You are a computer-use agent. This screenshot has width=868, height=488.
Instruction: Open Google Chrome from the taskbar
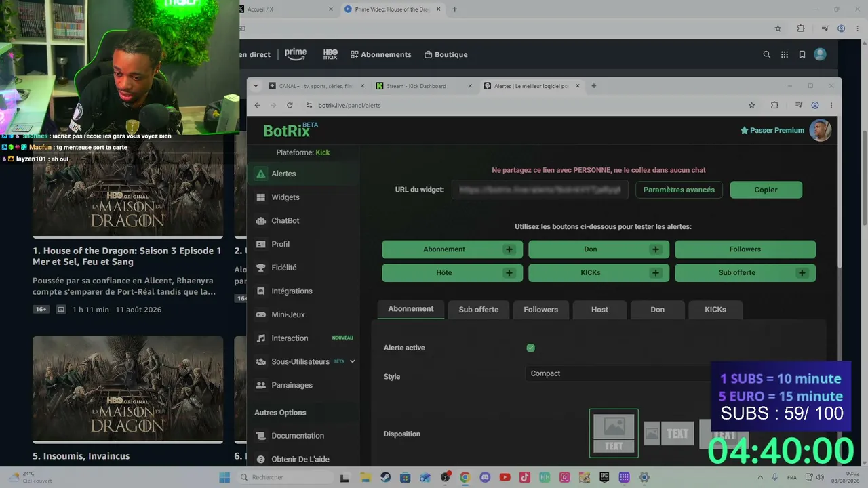click(465, 477)
